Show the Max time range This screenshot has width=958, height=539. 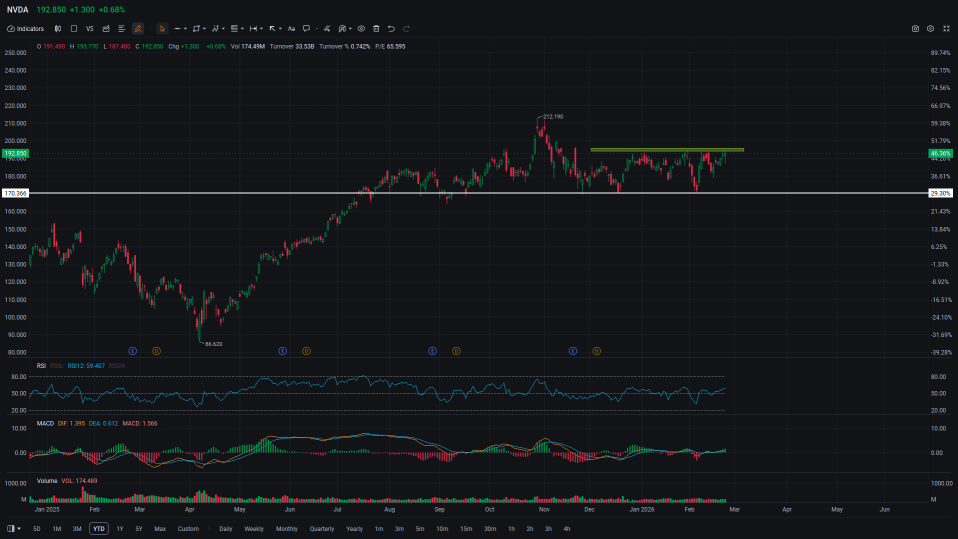pyautogui.click(x=160, y=529)
